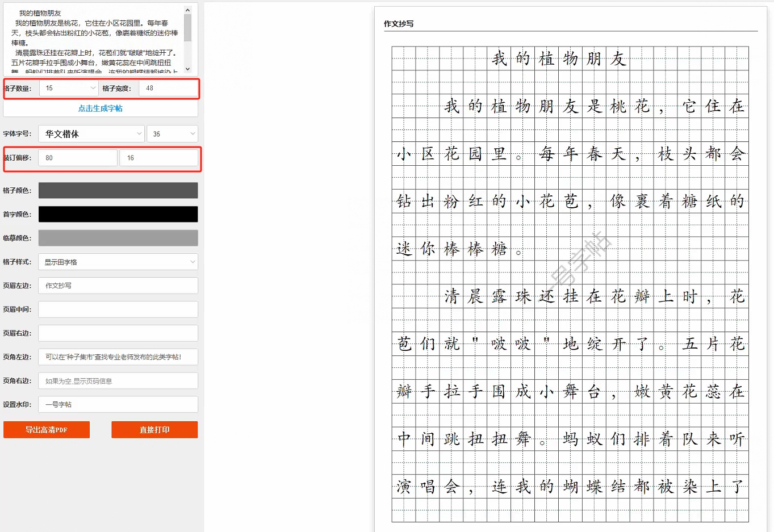The width and height of the screenshot is (774, 532).
Task: Pick the 首字颜色 black swatch
Action: click(x=118, y=214)
